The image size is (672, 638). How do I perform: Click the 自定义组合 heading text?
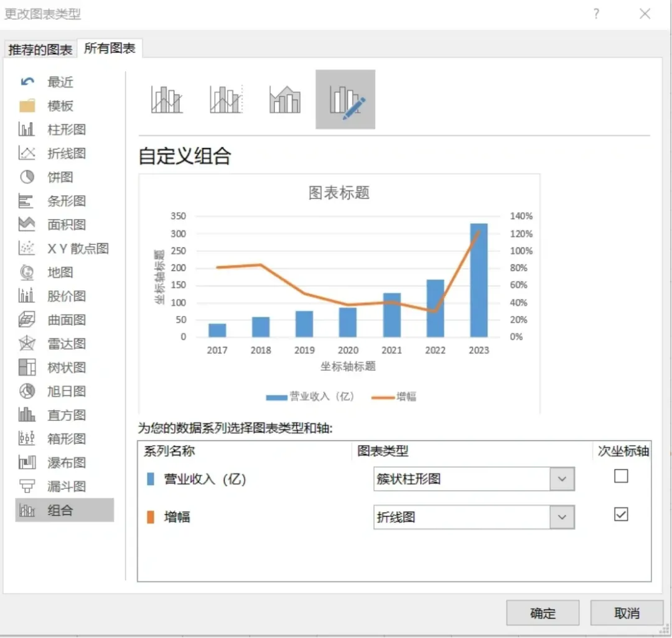185,156
